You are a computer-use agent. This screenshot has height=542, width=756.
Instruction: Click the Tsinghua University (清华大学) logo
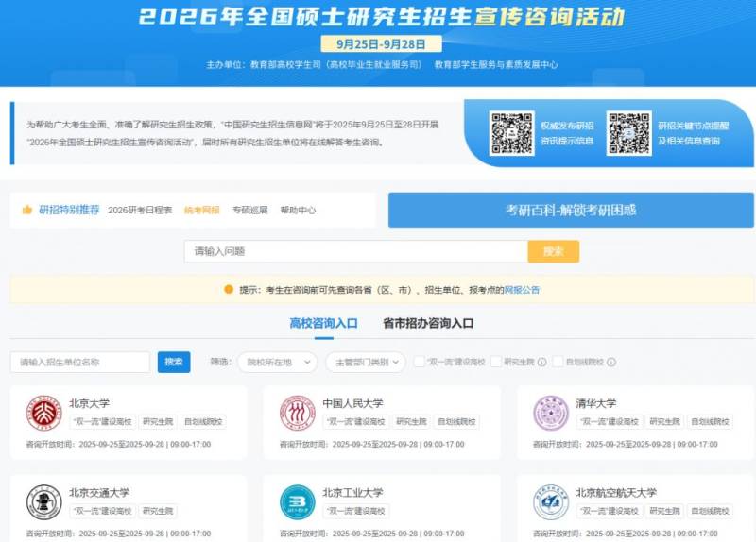point(550,413)
